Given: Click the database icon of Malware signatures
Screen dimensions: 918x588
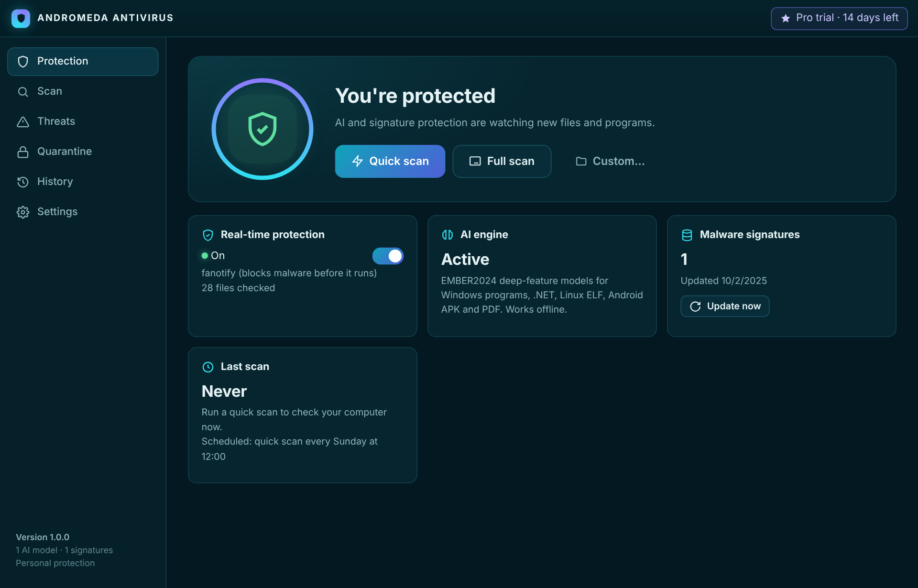Looking at the screenshot, I should point(687,235).
